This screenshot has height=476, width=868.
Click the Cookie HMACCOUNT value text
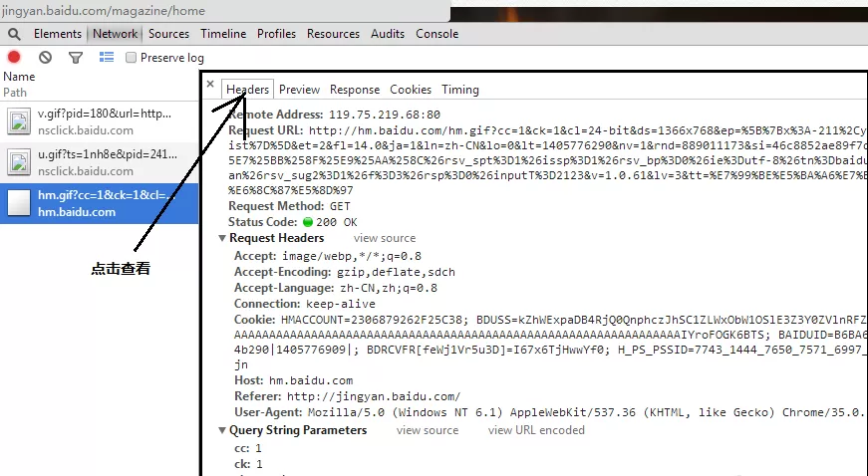click(x=375, y=320)
